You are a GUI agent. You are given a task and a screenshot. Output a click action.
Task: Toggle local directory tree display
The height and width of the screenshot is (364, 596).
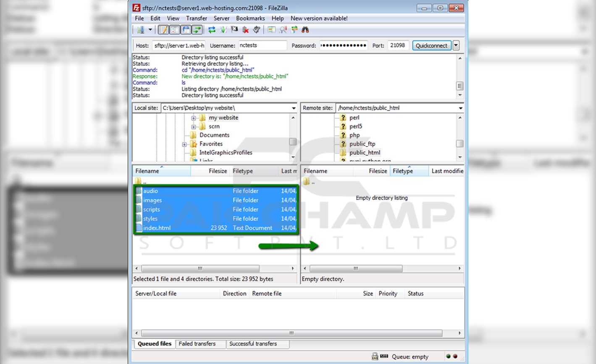pos(175,30)
